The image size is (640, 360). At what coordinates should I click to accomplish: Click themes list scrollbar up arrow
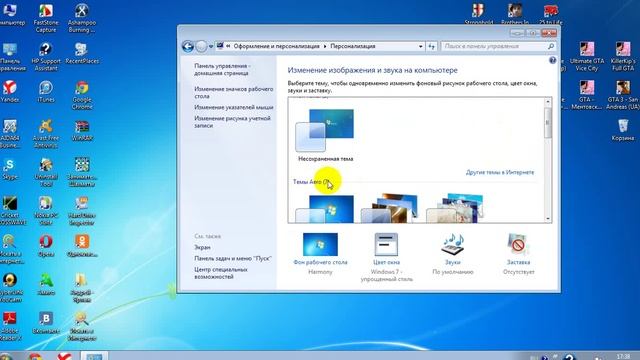(x=548, y=102)
